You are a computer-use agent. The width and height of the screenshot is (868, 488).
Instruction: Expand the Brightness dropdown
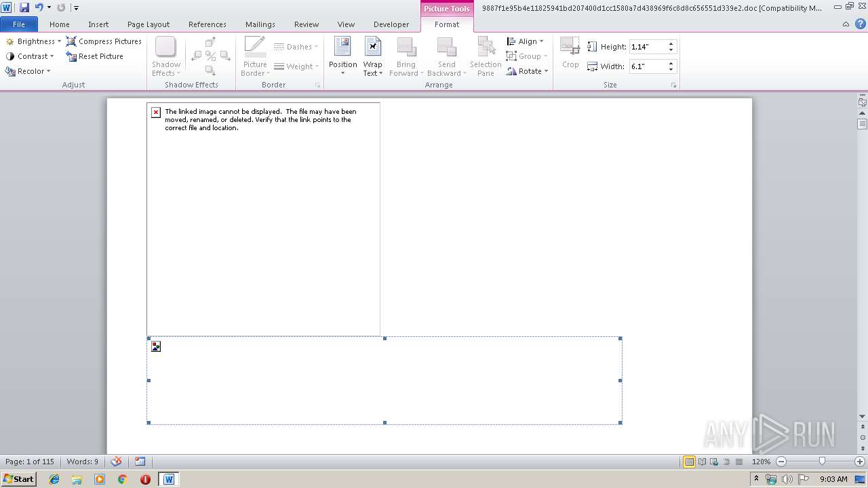tap(33, 41)
